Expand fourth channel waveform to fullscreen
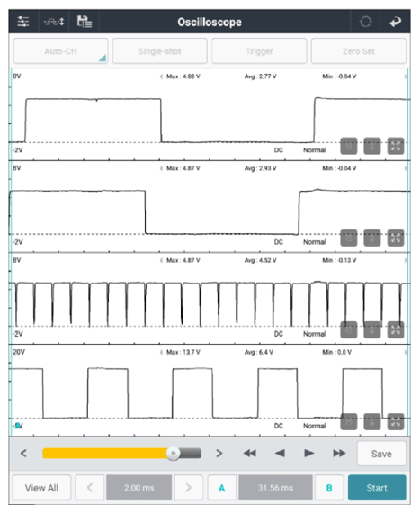The width and height of the screenshot is (420, 513). (396, 422)
